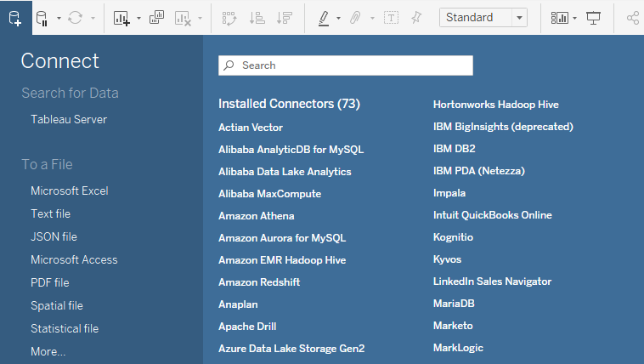Open More... file options
The width and height of the screenshot is (644, 364).
pyautogui.click(x=48, y=351)
